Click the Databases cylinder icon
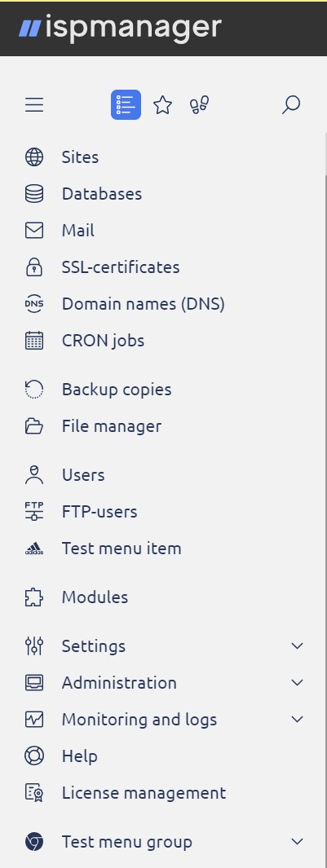This screenshot has height=868, width=327. tap(34, 194)
